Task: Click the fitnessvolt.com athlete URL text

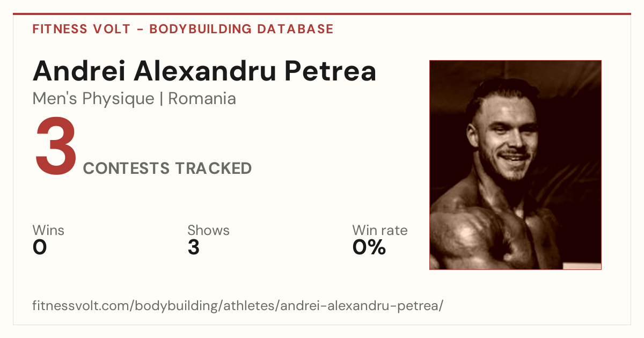Action: click(x=238, y=306)
